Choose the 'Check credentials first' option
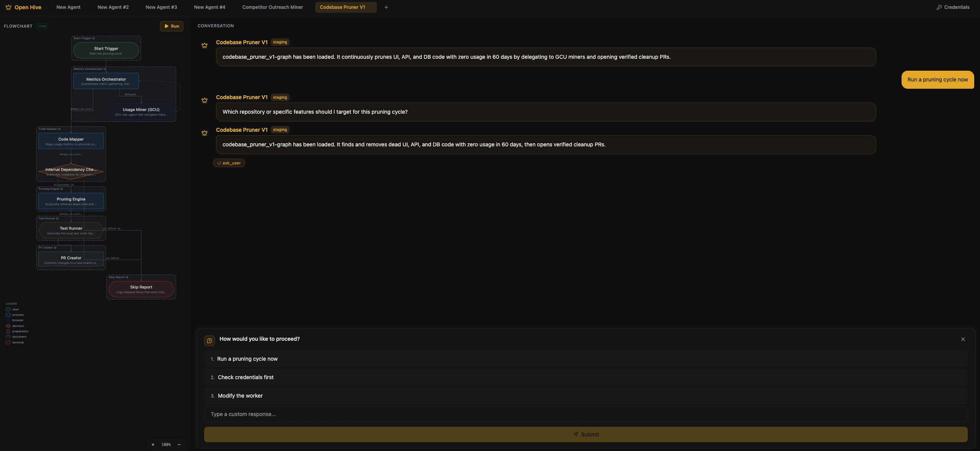This screenshot has height=451, width=980. coord(245,377)
